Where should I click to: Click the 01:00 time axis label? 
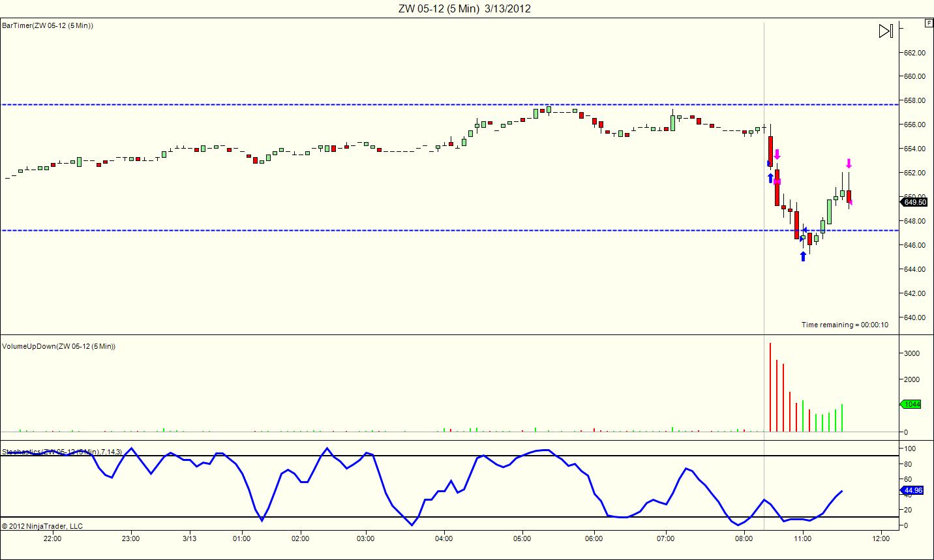pyautogui.click(x=242, y=539)
